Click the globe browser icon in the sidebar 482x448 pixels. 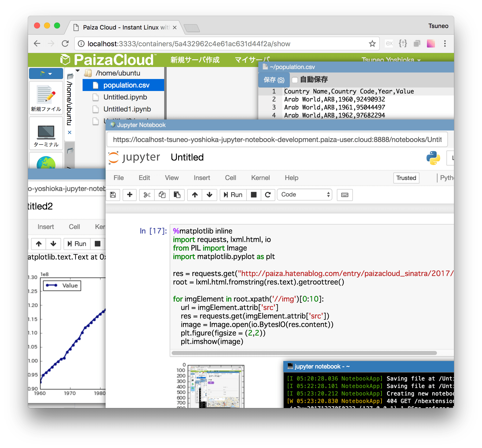[x=46, y=162]
